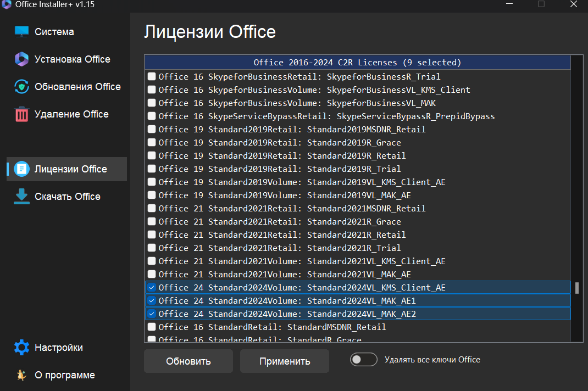The image size is (588, 391).
Task: Open Настройки from the sidebar
Action: click(66, 348)
